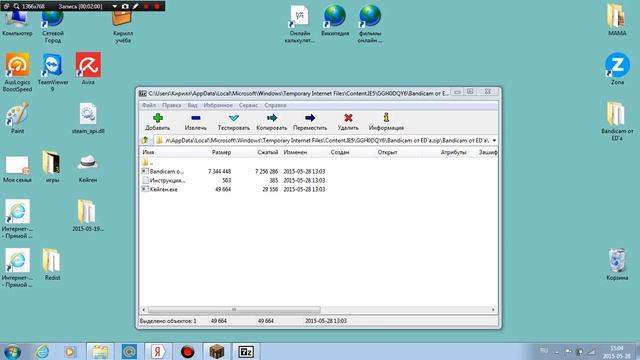
Task: Open the Bandicam от ED'а folder on the desktop
Action: pos(617,121)
